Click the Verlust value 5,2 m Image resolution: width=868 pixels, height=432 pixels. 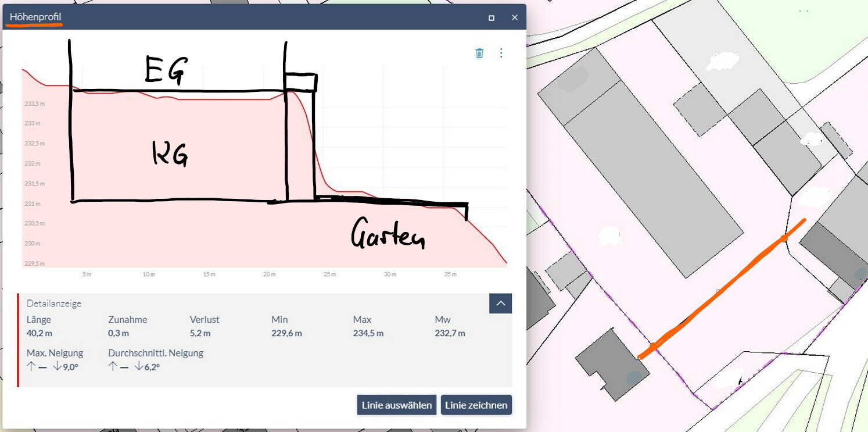[200, 333]
